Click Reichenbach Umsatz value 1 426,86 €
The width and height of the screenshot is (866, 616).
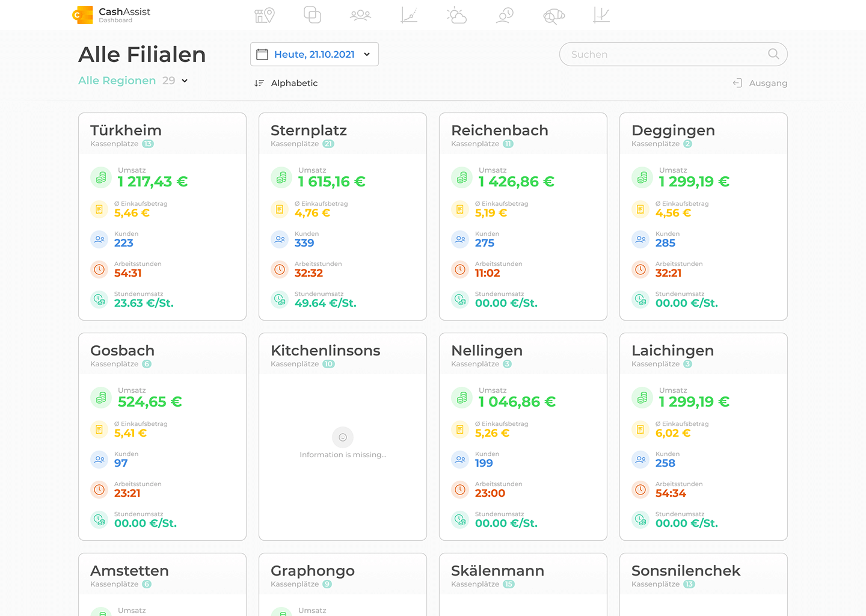[516, 182]
